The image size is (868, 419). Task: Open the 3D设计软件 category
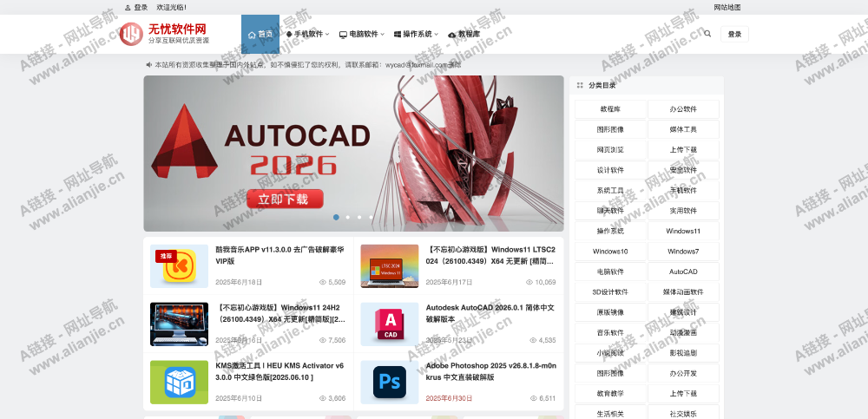tap(610, 291)
